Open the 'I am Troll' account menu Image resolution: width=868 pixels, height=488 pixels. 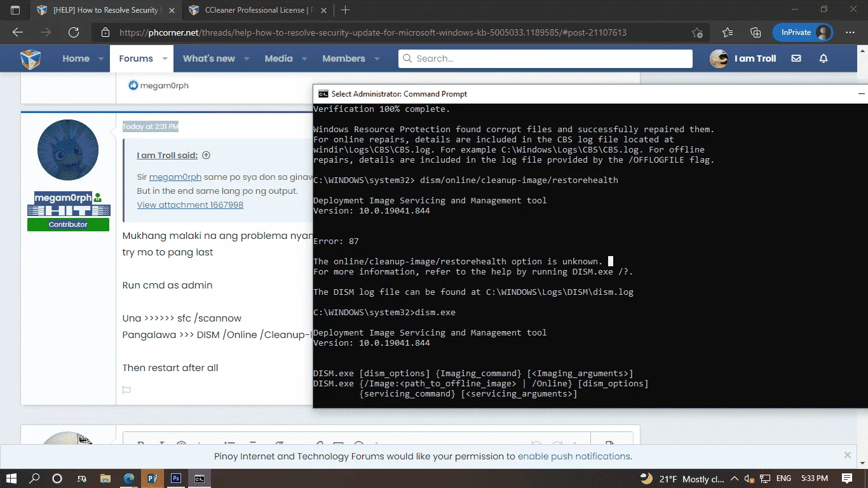743,58
